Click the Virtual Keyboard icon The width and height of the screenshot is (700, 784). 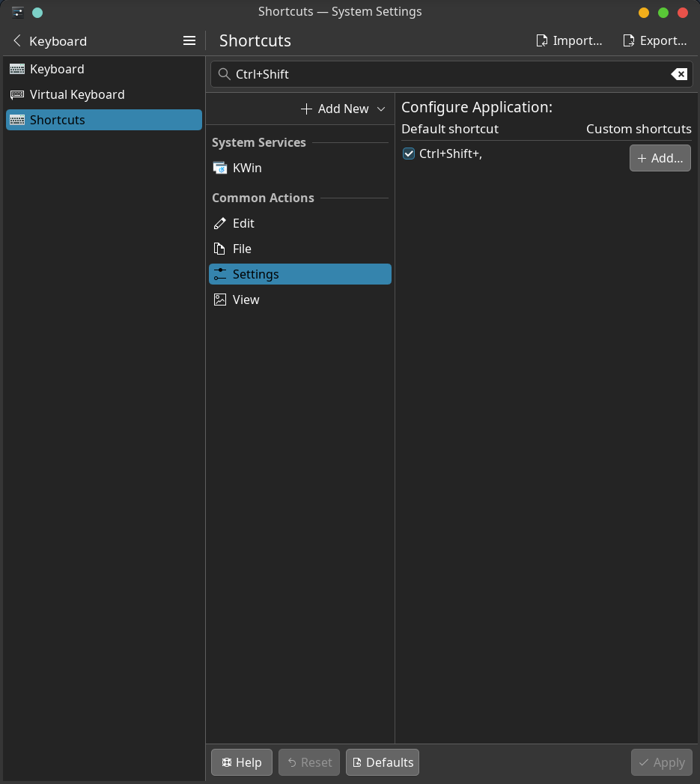[x=17, y=94]
